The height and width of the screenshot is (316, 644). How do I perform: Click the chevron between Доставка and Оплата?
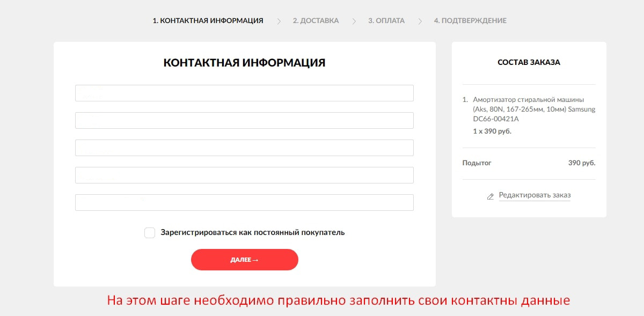354,21
